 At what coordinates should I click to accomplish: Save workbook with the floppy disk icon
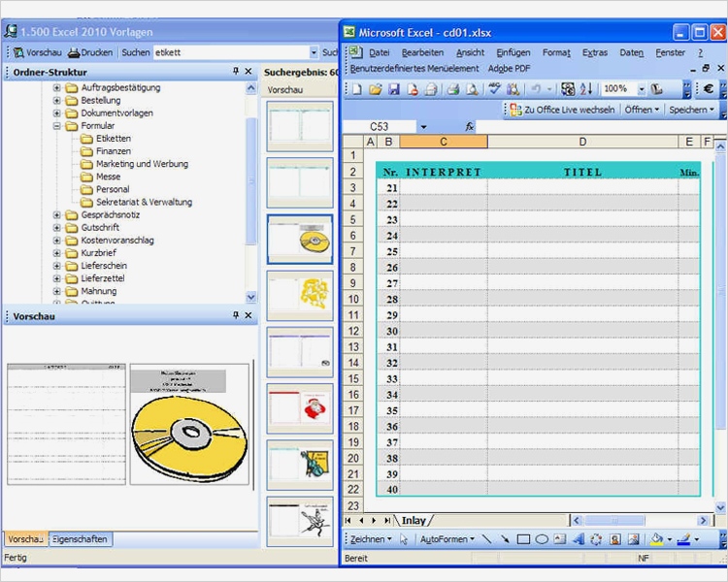[394, 89]
